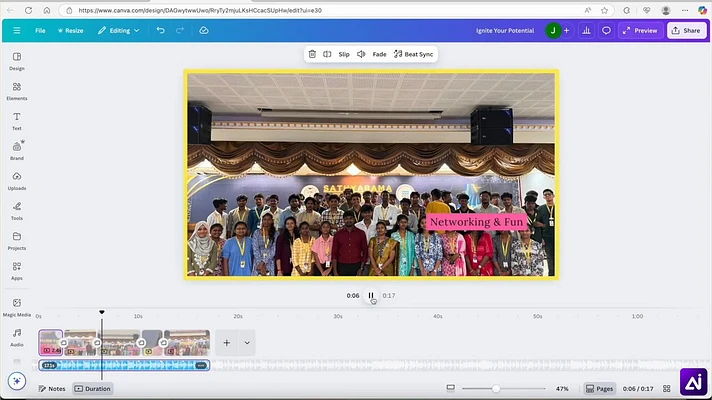Adjust volume with the speaker icon
The width and height of the screenshot is (712, 400).
tap(361, 54)
